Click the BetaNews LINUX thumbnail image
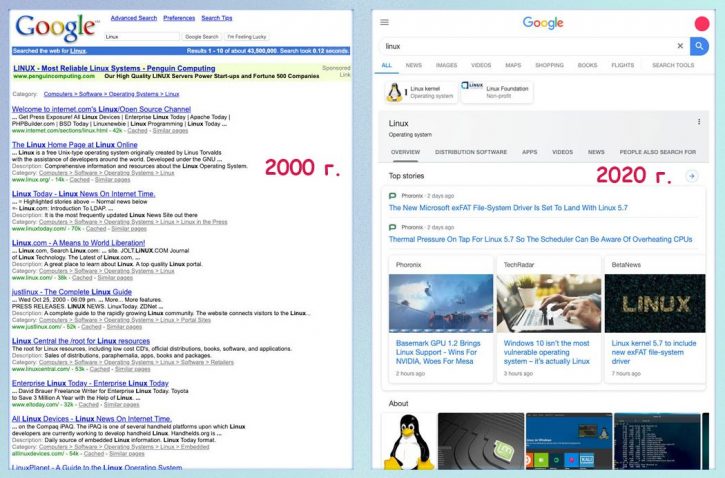 655,303
